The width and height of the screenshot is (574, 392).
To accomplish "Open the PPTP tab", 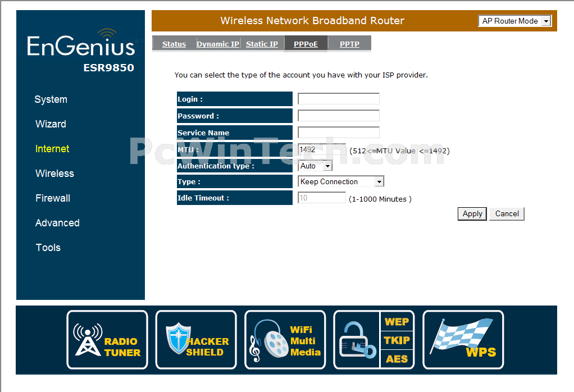I will click(x=349, y=44).
